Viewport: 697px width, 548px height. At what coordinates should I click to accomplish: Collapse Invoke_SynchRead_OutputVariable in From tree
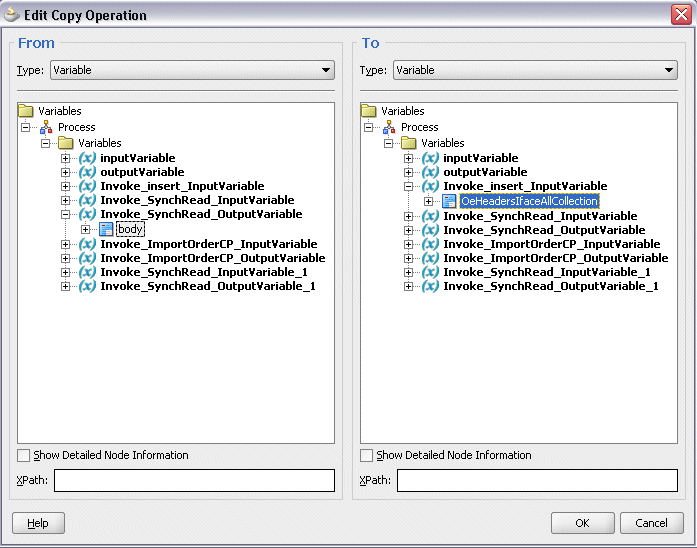66,214
